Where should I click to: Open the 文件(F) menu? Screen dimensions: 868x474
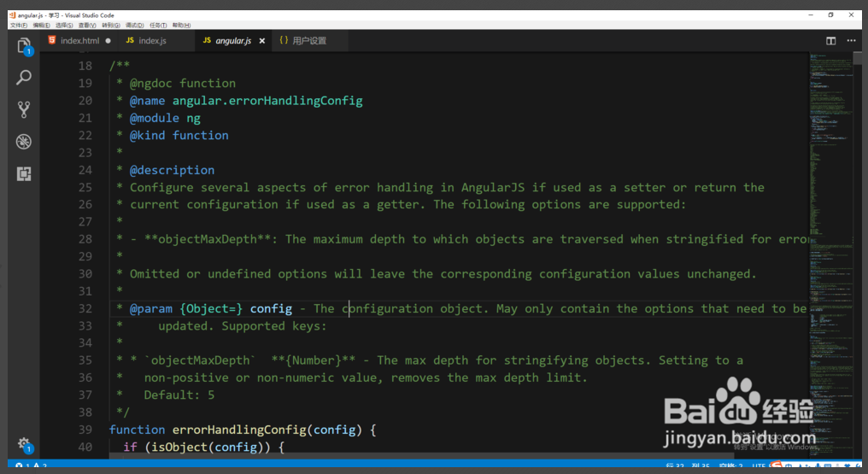click(19, 26)
